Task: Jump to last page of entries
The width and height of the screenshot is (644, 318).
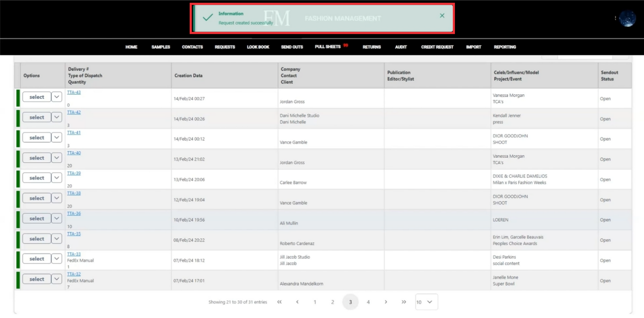Action: [404, 302]
